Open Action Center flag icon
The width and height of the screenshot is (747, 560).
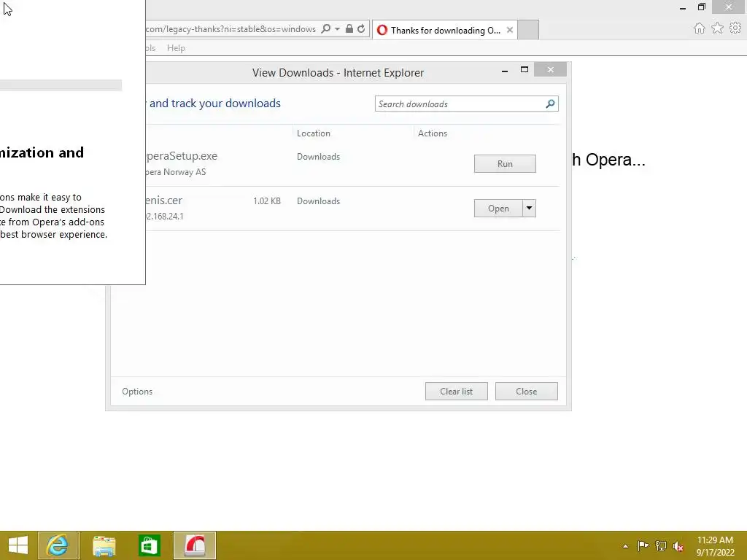pyautogui.click(x=643, y=545)
